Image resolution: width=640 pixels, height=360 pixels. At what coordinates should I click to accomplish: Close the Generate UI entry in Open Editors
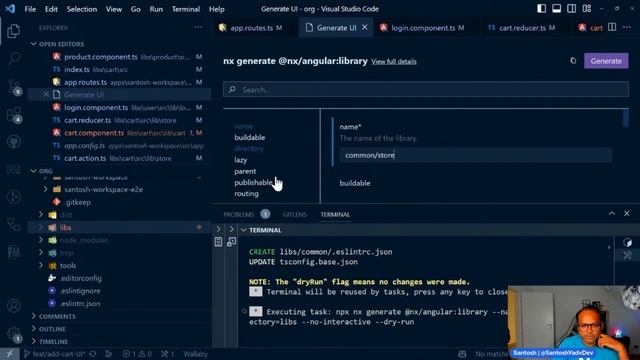pyautogui.click(x=46, y=94)
